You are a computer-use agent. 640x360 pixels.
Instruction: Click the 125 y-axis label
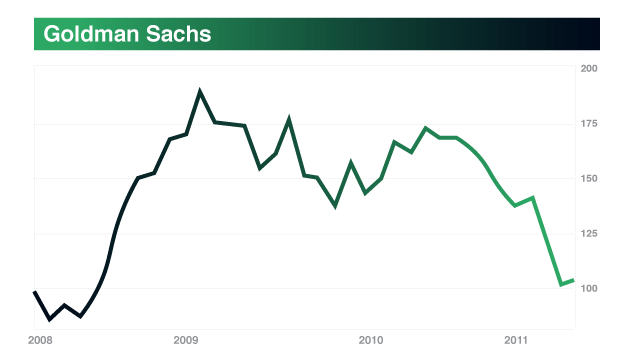coord(589,233)
